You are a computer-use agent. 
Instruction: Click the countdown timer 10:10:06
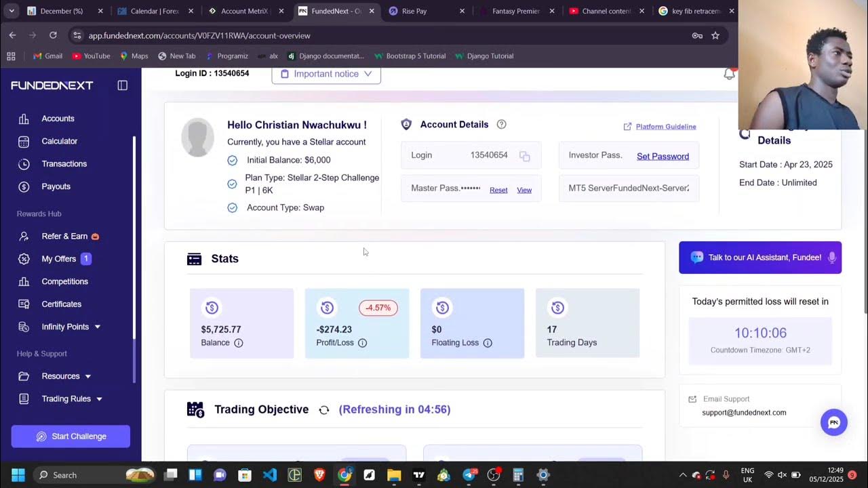(760, 333)
